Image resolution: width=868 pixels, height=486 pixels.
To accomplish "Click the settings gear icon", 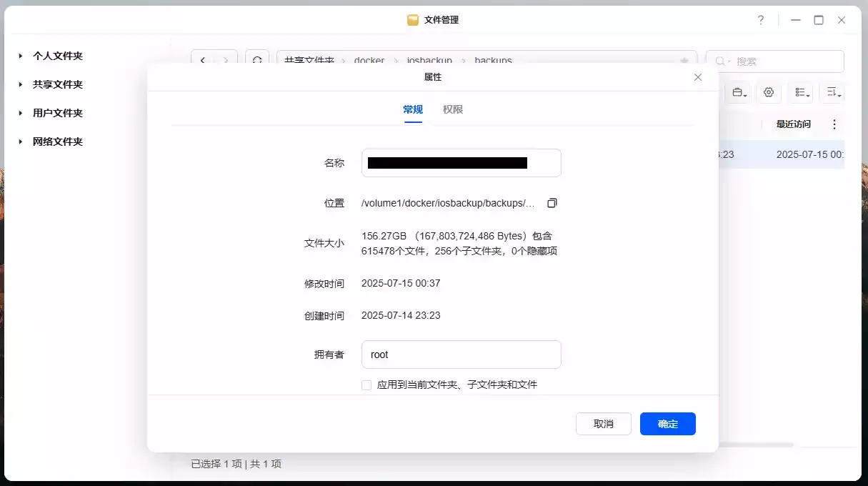I will point(769,92).
